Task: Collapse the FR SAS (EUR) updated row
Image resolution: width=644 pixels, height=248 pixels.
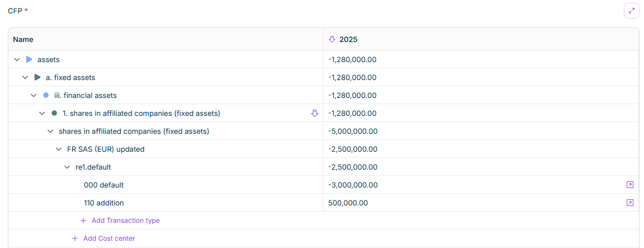Action: [x=59, y=149]
